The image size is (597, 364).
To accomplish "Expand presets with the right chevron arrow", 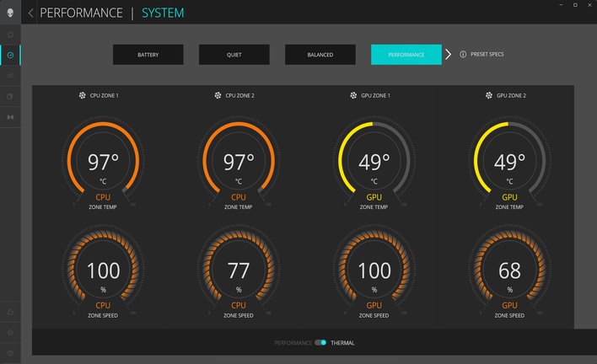I will tap(449, 55).
